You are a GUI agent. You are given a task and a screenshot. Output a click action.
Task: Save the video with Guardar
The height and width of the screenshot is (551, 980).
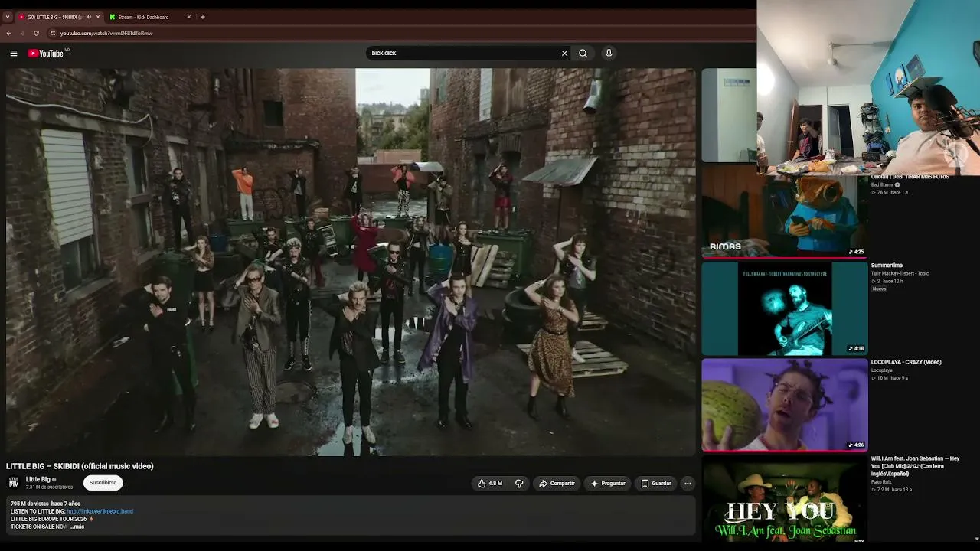point(656,484)
